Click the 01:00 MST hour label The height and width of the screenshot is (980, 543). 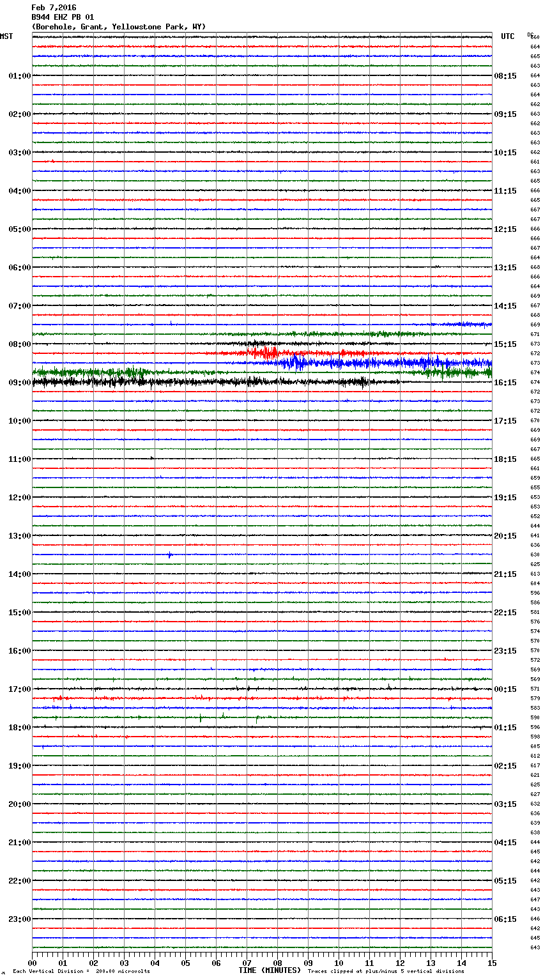pyautogui.click(x=19, y=76)
